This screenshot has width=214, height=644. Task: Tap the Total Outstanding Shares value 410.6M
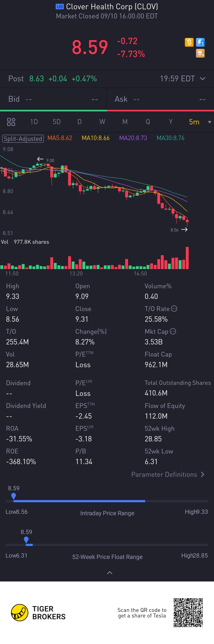156,393
